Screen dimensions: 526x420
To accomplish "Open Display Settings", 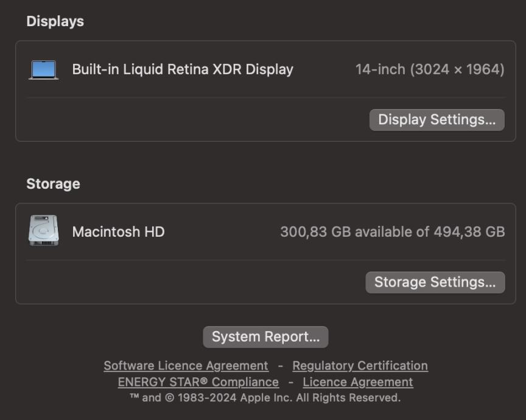I will coord(437,120).
